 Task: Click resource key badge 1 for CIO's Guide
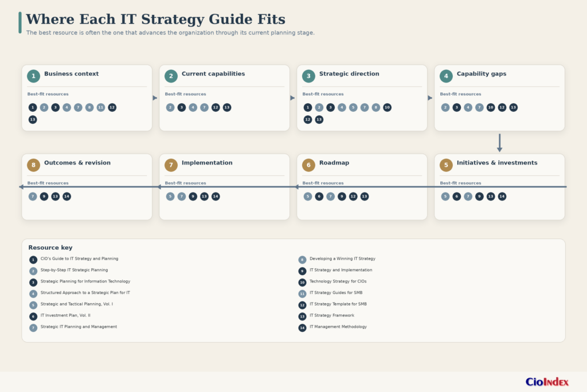click(x=33, y=260)
